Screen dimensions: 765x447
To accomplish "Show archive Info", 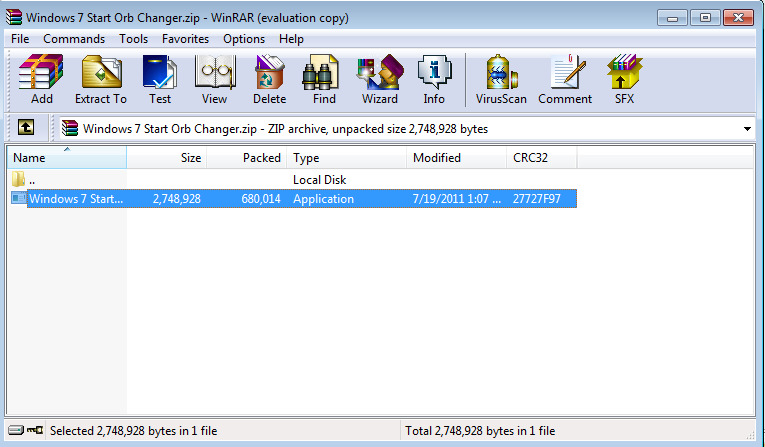I will [x=434, y=79].
